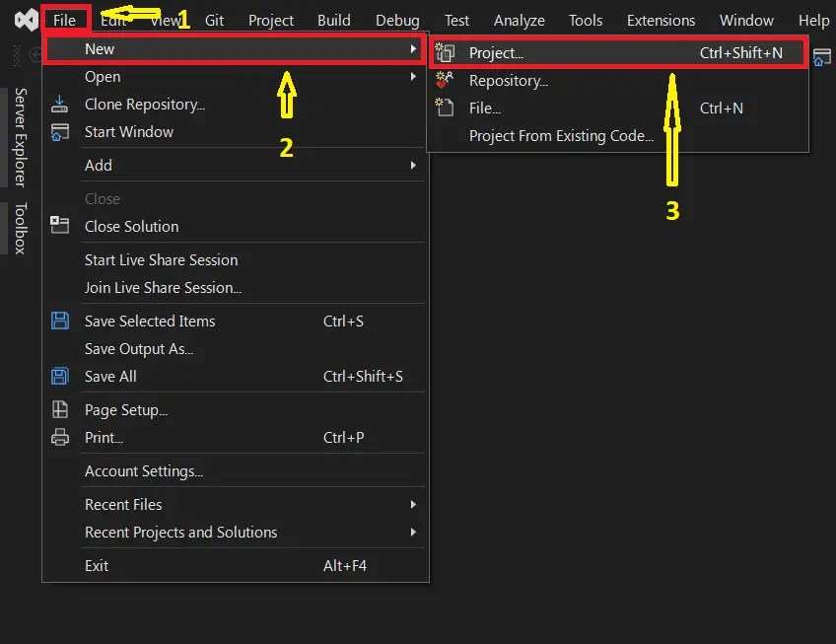Select Project From Existing Code option
The image size is (836, 644).
pos(559,136)
